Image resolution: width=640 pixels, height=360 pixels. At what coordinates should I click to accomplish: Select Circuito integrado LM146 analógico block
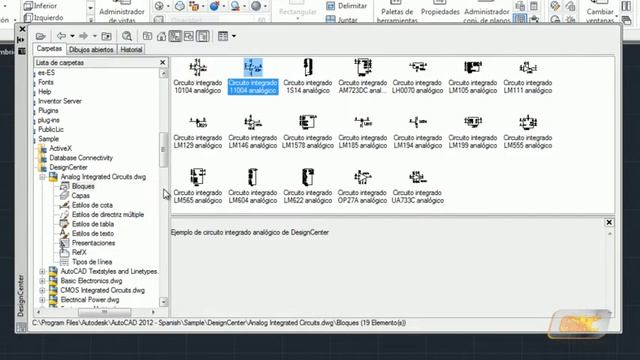pyautogui.click(x=253, y=132)
